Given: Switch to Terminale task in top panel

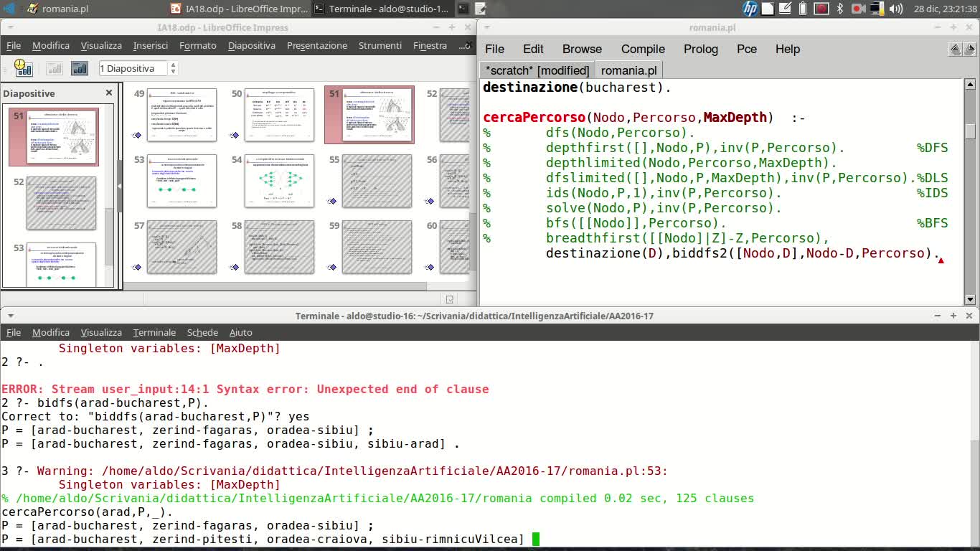Looking at the screenshot, I should point(382,9).
